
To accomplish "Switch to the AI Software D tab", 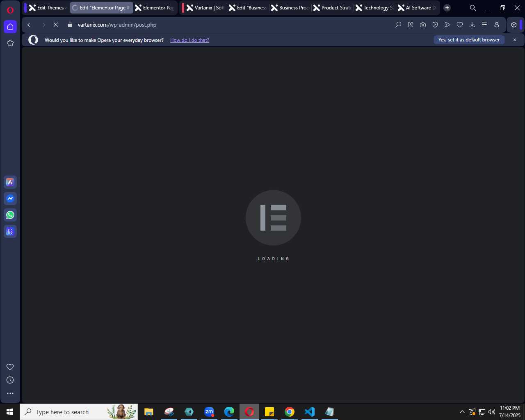I will [417, 8].
